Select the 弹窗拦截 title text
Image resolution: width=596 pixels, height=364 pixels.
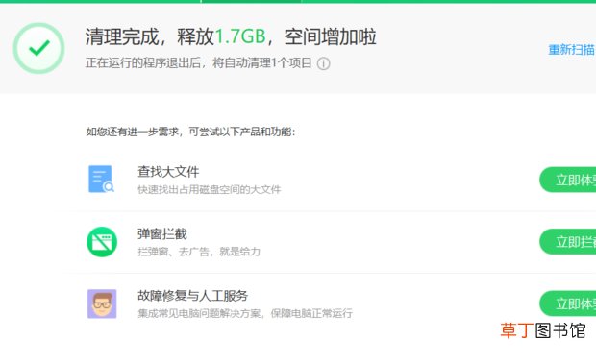click(x=162, y=233)
